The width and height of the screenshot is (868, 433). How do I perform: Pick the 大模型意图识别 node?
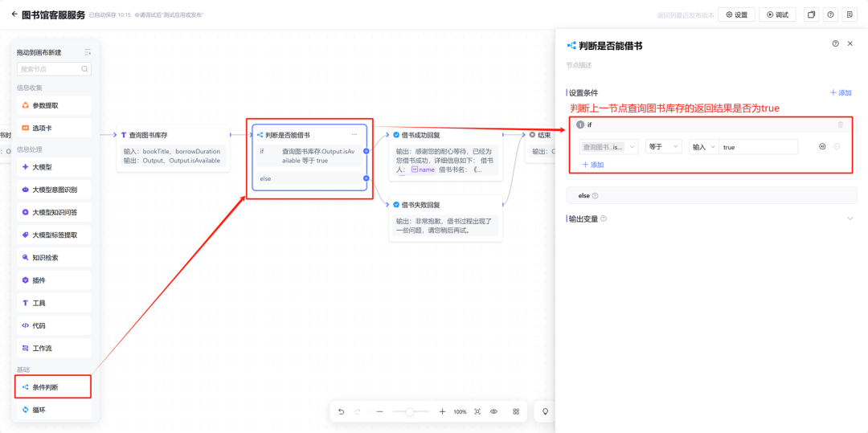tap(54, 190)
